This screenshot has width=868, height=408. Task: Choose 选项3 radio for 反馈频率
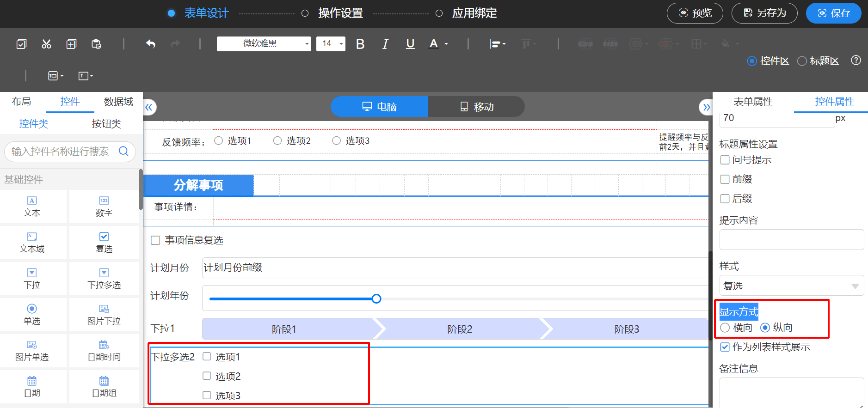point(336,140)
